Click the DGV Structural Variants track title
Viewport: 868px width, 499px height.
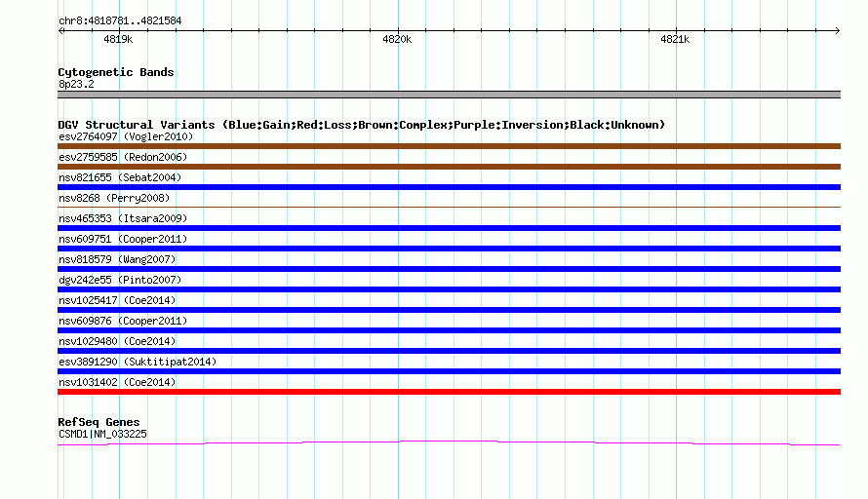[361, 125]
